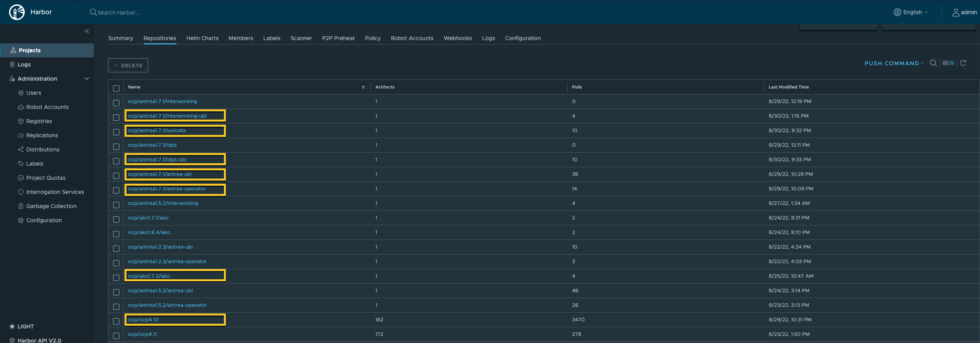Click the Harbor API V2.0 icon

(x=12, y=340)
